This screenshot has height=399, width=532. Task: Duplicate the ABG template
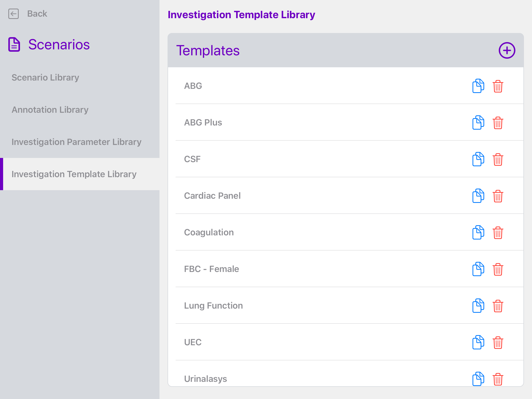coord(478,86)
